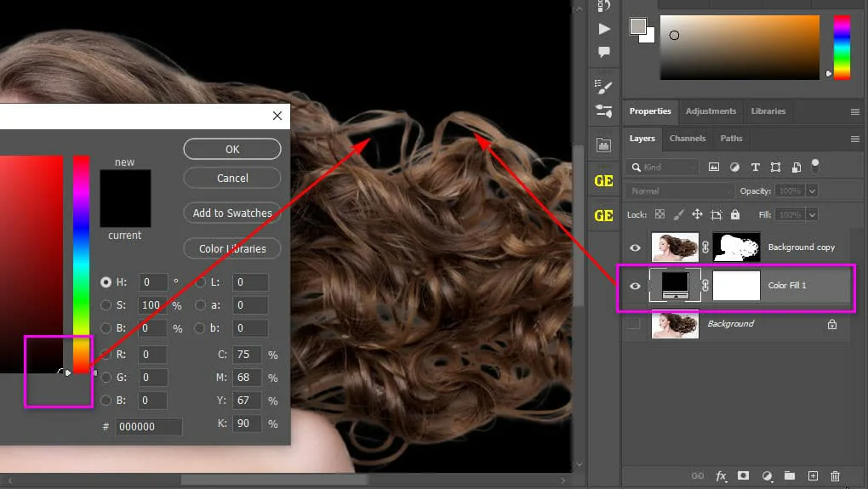Viewport: 868px width, 489px height.
Task: Click the lower yellow GE plugin icon
Action: click(x=603, y=216)
